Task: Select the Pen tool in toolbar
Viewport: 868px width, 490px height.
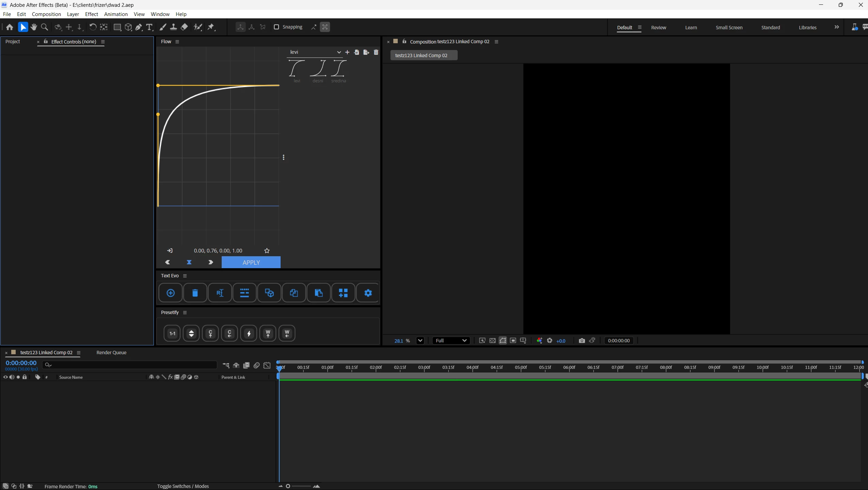Action: click(x=139, y=27)
